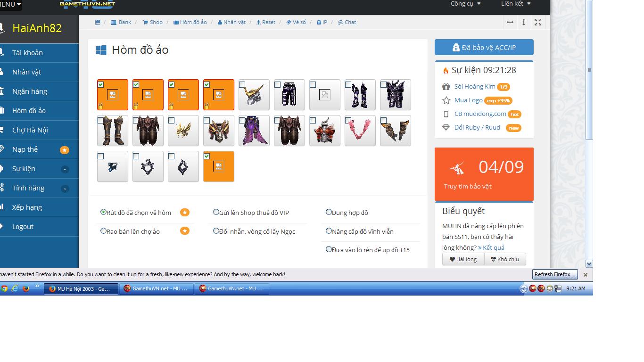Vote Khó chịu in the poll
644x362 pixels.
[505, 259]
